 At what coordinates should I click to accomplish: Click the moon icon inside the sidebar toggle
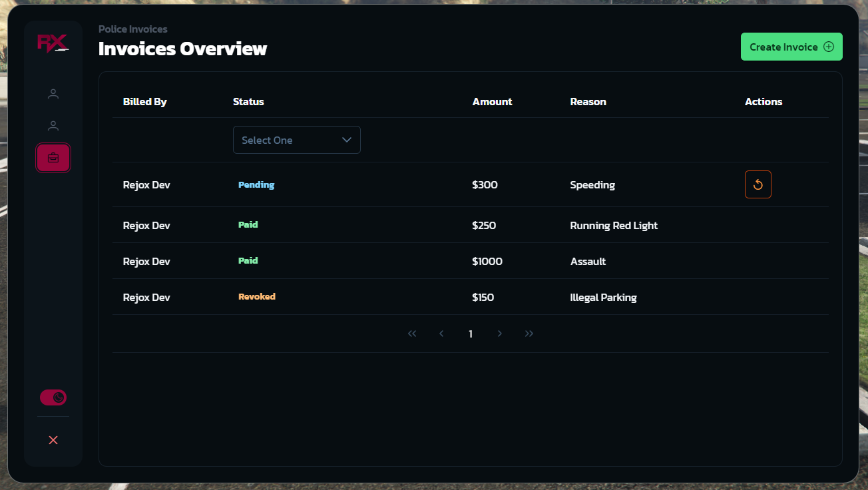[x=59, y=397]
